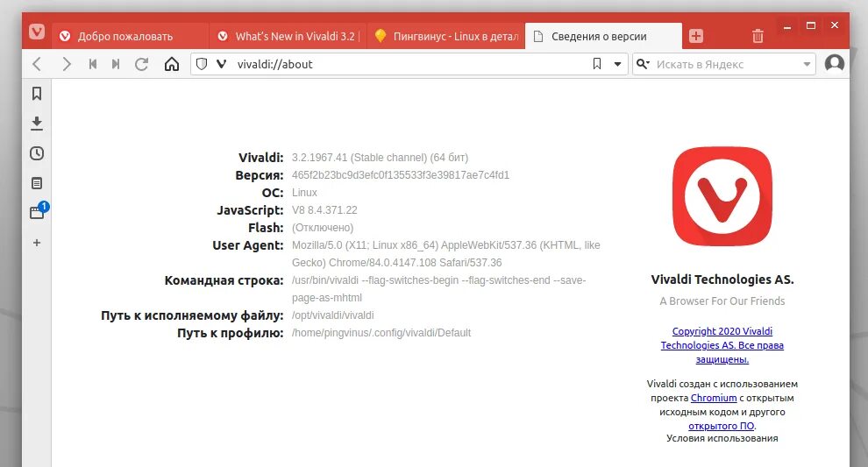The image size is (868, 467).
Task: Reload the current page
Action: click(142, 64)
